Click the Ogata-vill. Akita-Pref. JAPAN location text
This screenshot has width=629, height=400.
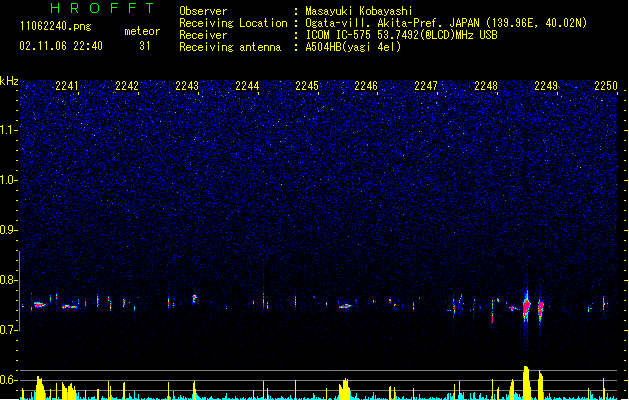446,23
